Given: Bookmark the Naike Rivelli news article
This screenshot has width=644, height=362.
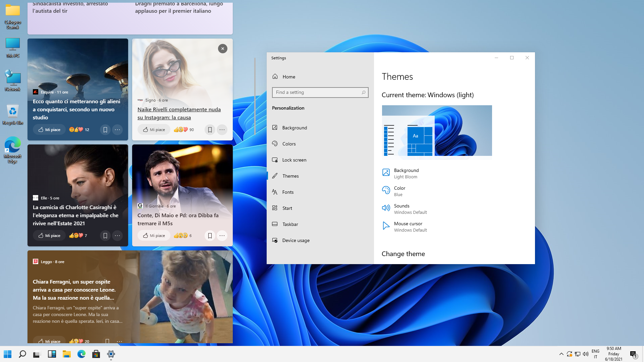Looking at the screenshot, I should pos(210,130).
